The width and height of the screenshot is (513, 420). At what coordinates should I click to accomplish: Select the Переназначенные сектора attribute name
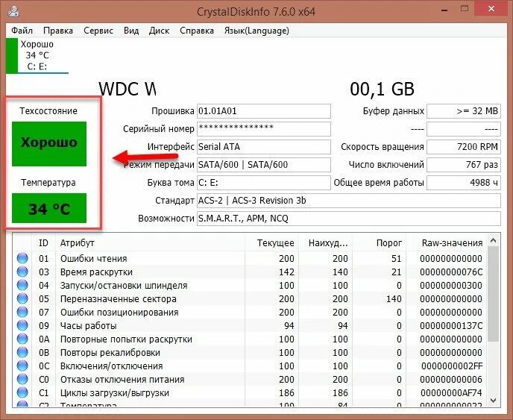point(119,299)
